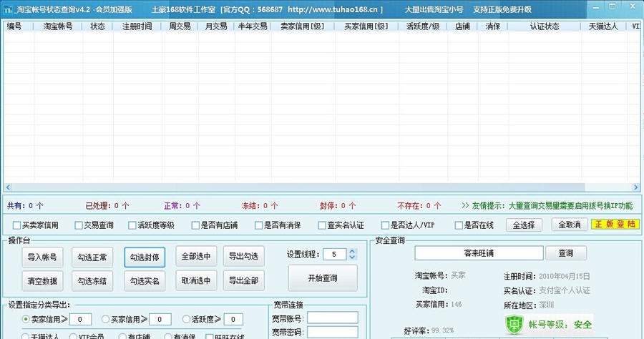Click the right arrow of the horizontal scrollbar
The height and width of the screenshot is (339, 644).
click(636, 187)
